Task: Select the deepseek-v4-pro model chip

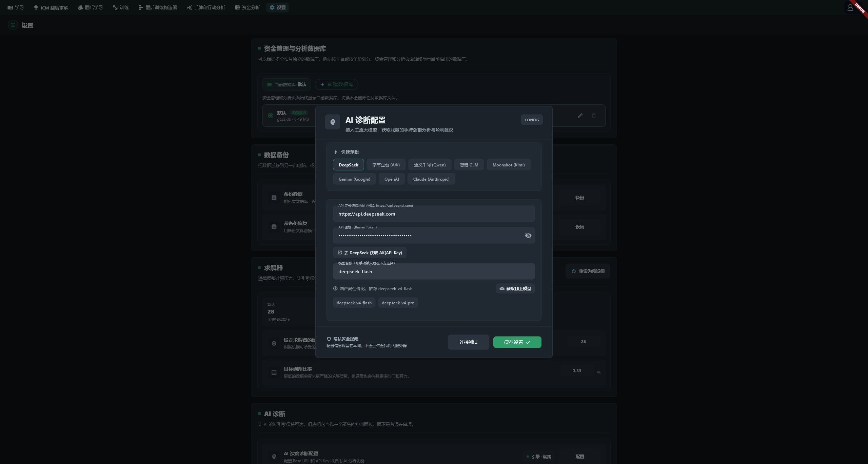Action: tap(398, 303)
